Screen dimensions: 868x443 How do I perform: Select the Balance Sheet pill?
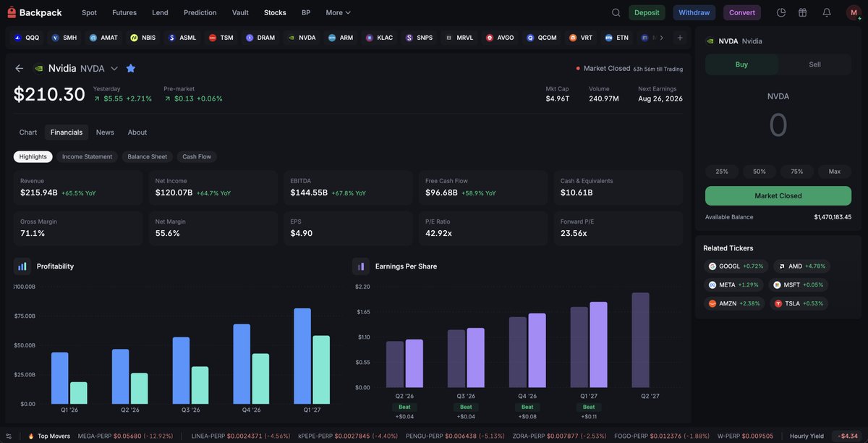tap(148, 156)
